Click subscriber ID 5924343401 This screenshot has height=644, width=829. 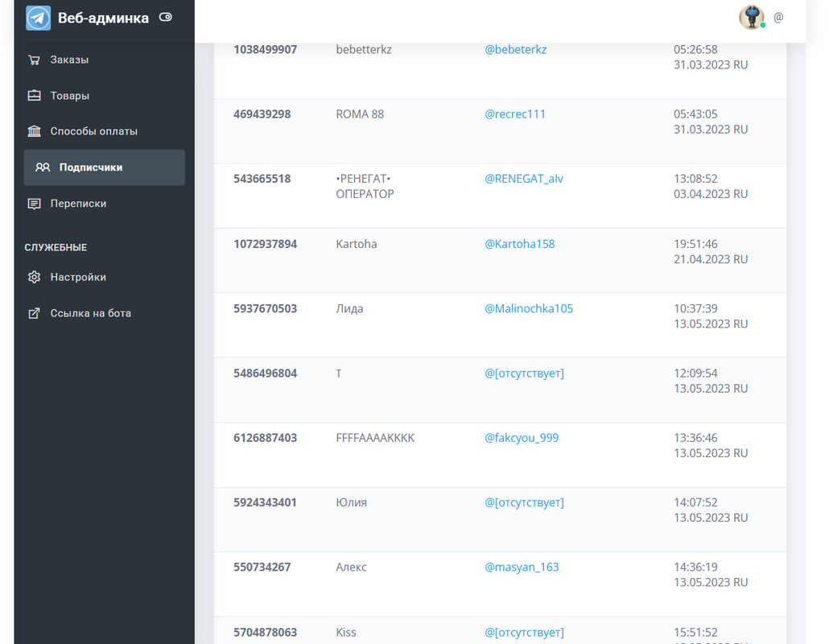265,502
